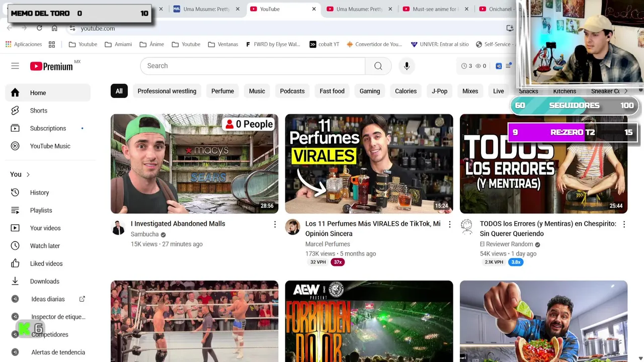Play the Abandoned Malls video thumbnail
The width and height of the screenshot is (644, 362).
(194, 164)
